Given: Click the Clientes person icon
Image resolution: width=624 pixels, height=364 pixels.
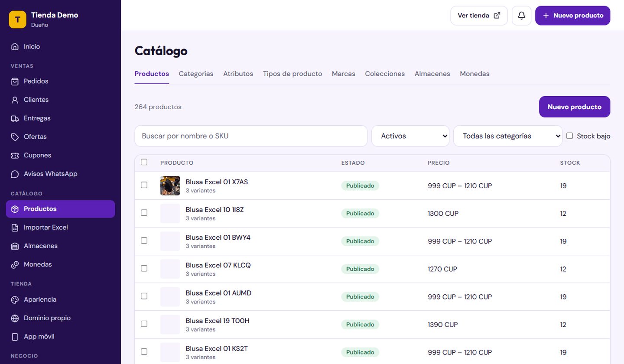Looking at the screenshot, I should (x=15, y=100).
